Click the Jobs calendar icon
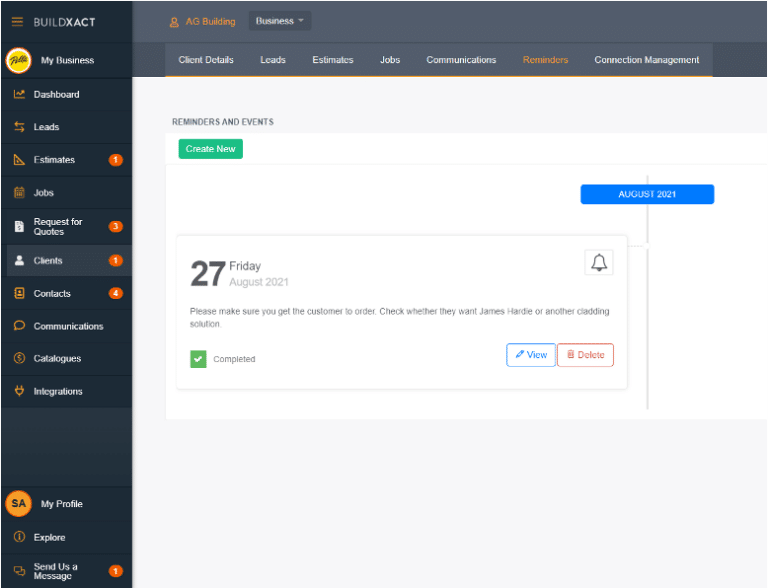Screen dimensions: 768x588 tap(19, 193)
